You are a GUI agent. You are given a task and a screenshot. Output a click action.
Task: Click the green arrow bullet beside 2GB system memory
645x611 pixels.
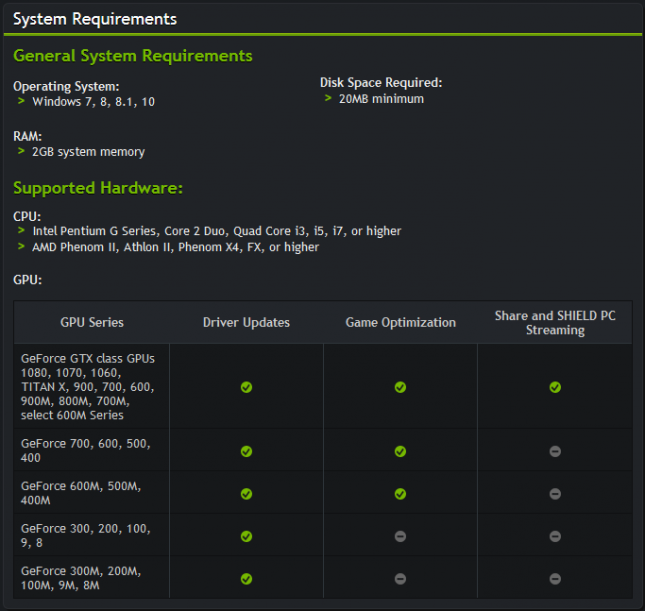21,151
